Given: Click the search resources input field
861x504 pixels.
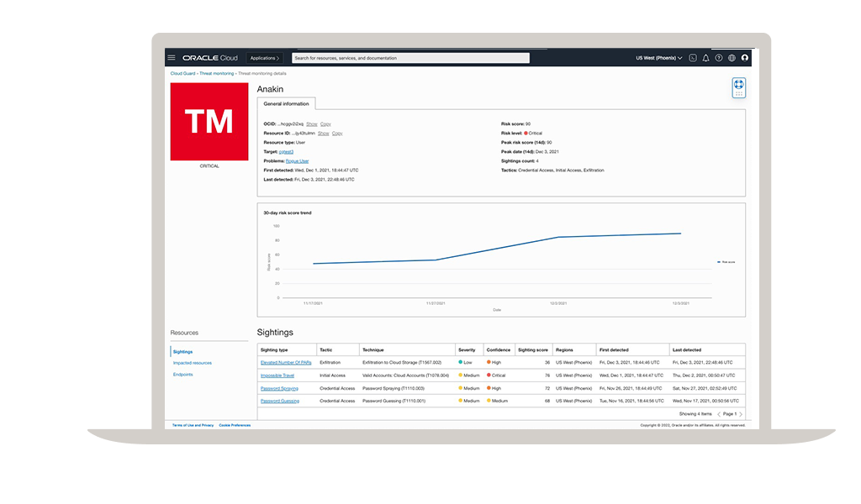Looking at the screenshot, I should coord(409,57).
